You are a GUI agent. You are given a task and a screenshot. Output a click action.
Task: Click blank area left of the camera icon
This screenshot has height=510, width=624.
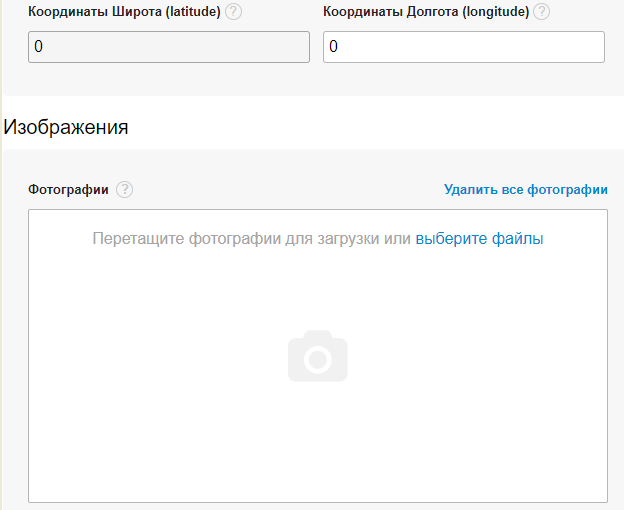pos(150,357)
